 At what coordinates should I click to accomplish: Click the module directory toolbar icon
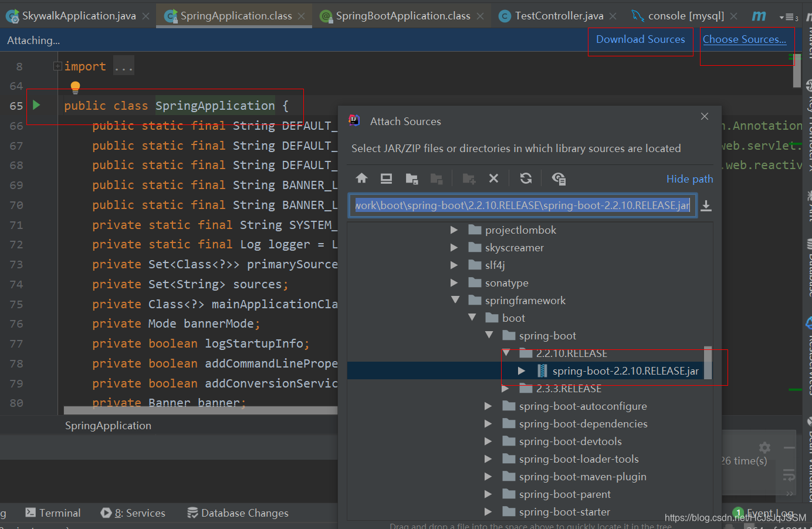click(437, 178)
